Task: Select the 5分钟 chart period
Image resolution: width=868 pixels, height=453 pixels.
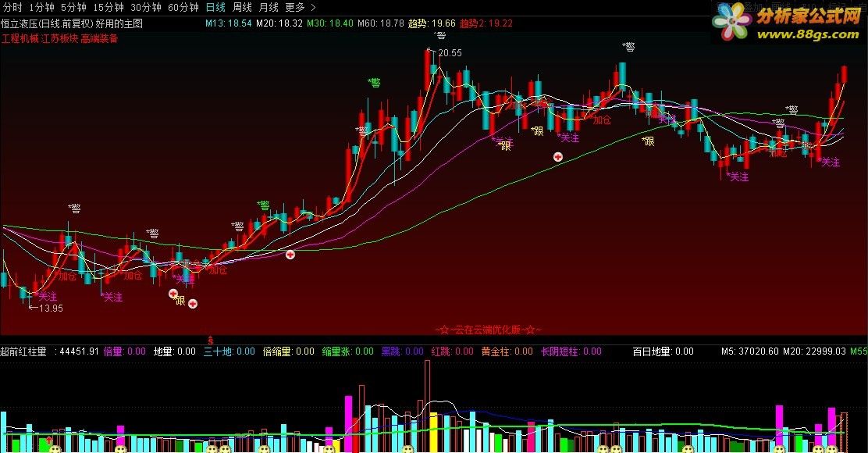Action: point(73,7)
